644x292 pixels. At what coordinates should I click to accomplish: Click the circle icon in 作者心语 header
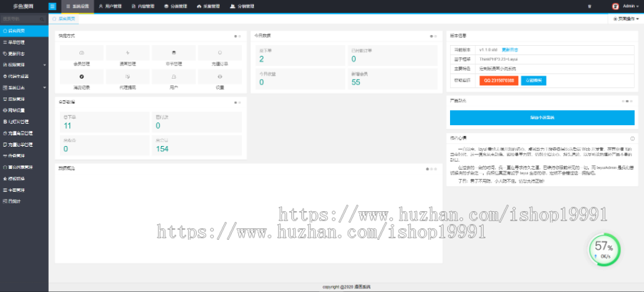[632, 138]
